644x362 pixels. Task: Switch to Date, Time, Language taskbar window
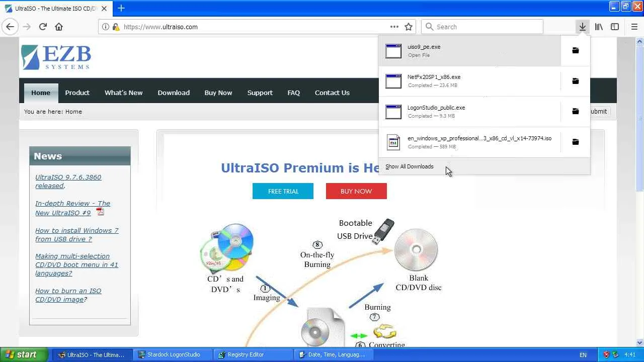pos(333,354)
